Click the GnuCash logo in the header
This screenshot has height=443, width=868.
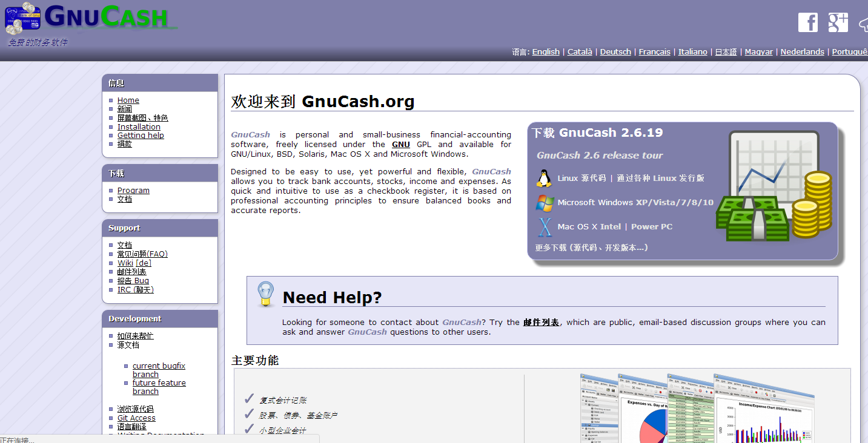point(91,18)
